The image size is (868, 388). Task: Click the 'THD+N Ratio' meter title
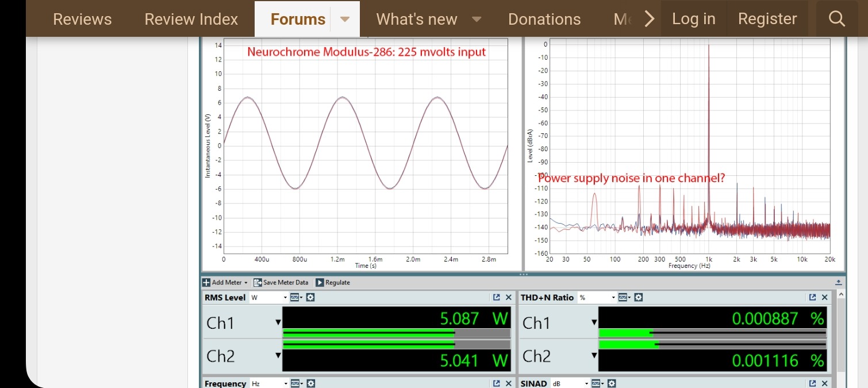[547, 297]
